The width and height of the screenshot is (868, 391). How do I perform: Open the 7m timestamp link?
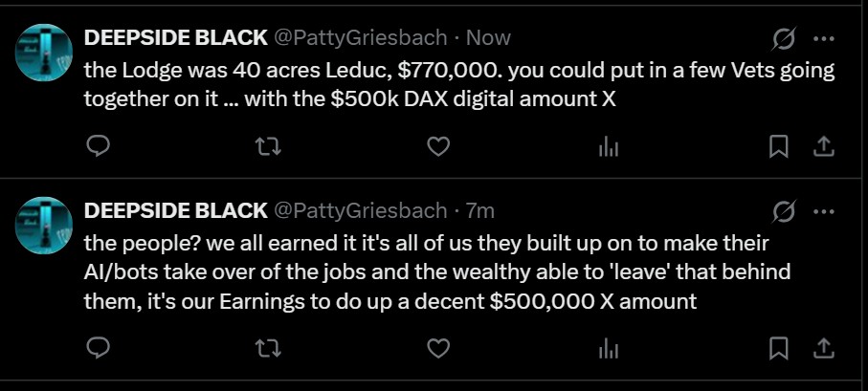point(479,210)
